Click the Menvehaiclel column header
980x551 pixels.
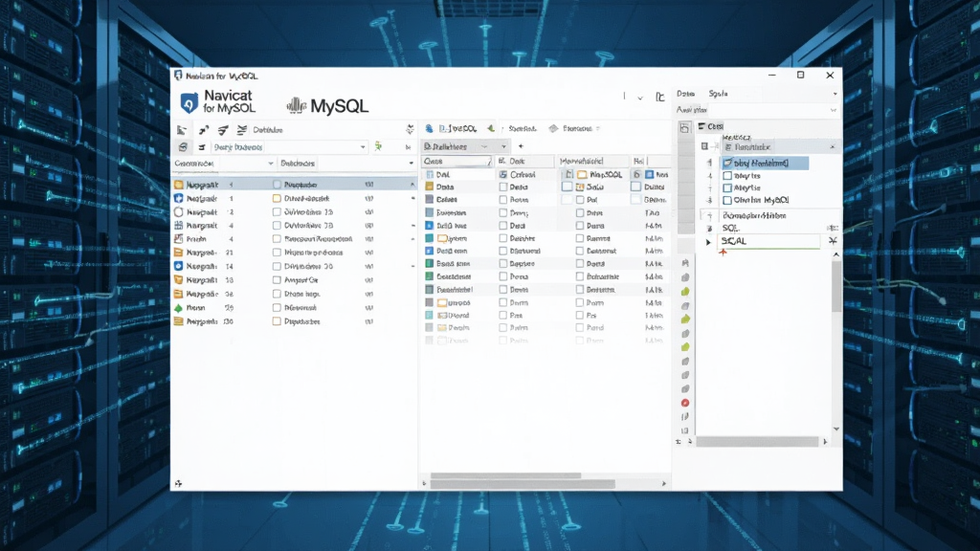(593, 161)
